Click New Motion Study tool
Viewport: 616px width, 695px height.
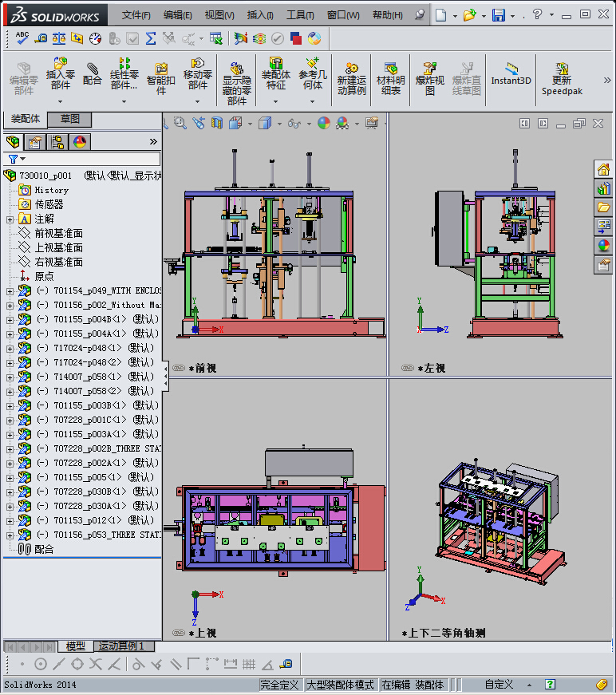(x=351, y=79)
